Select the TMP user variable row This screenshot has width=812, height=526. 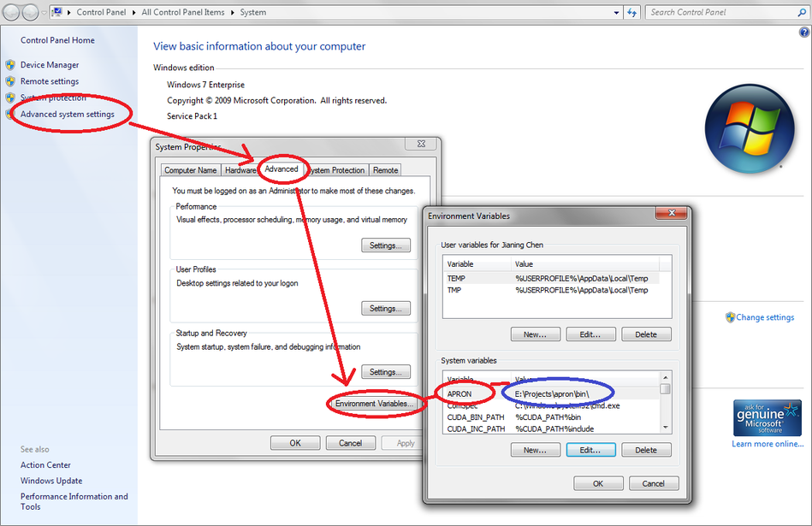pyautogui.click(x=552, y=291)
